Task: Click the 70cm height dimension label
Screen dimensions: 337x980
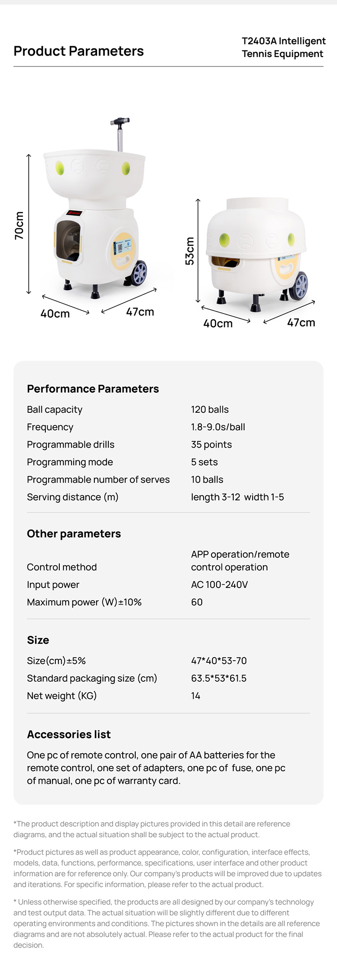Action: pos(19,225)
